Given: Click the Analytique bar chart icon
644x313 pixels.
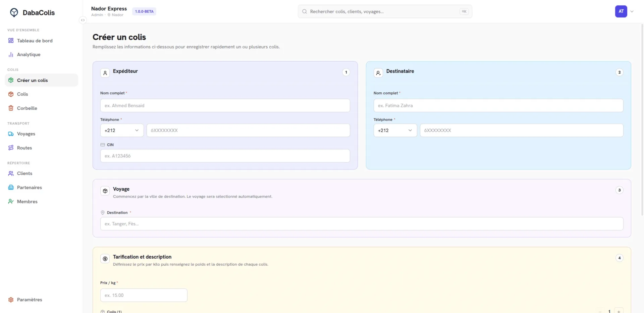Looking at the screenshot, I should (11, 54).
